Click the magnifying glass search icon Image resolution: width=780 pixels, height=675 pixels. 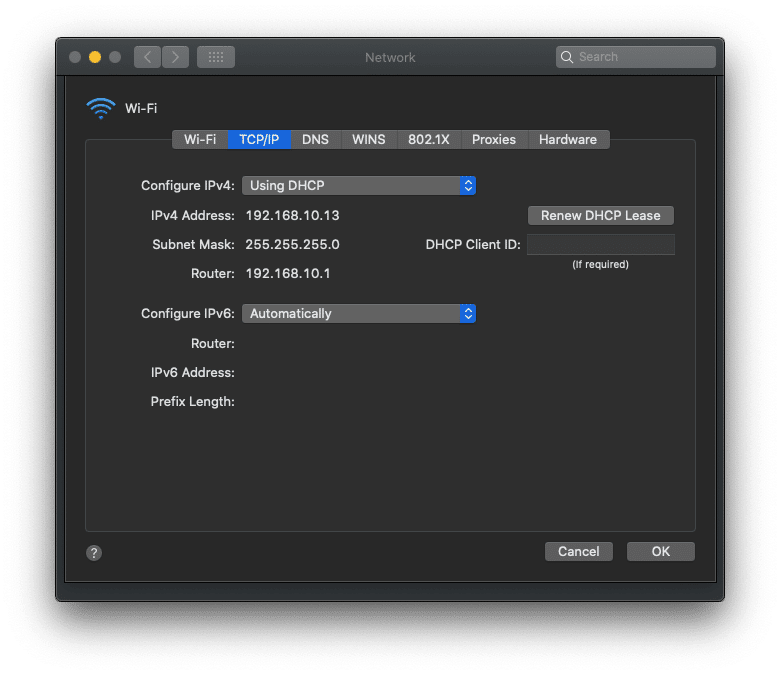567,57
